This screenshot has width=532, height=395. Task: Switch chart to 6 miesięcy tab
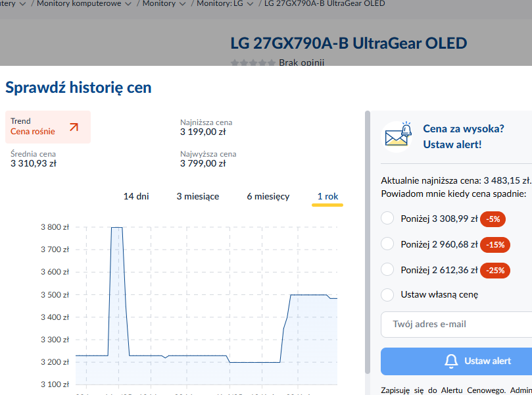(268, 196)
